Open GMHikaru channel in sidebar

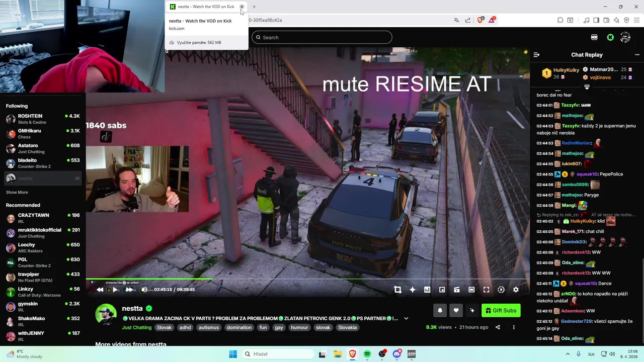(x=43, y=134)
